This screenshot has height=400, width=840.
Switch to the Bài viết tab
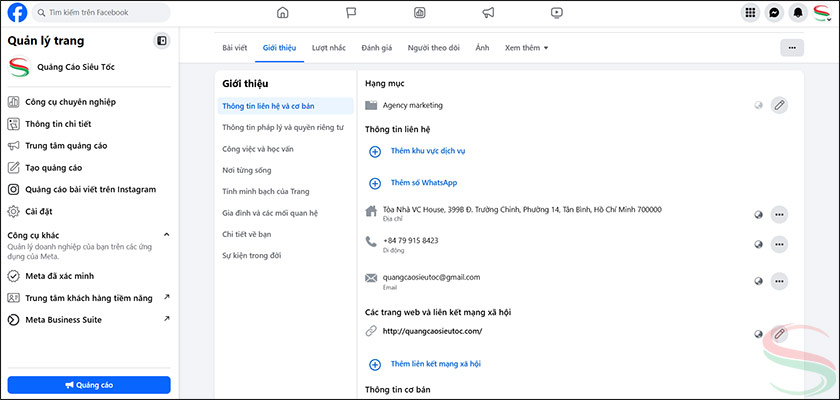click(234, 47)
